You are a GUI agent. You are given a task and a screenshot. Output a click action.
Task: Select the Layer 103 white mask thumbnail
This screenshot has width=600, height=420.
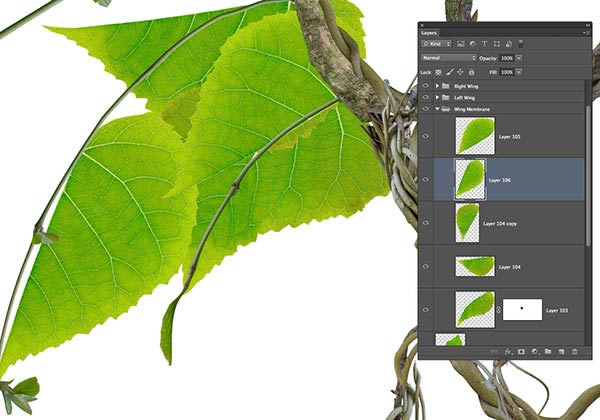pos(522,309)
